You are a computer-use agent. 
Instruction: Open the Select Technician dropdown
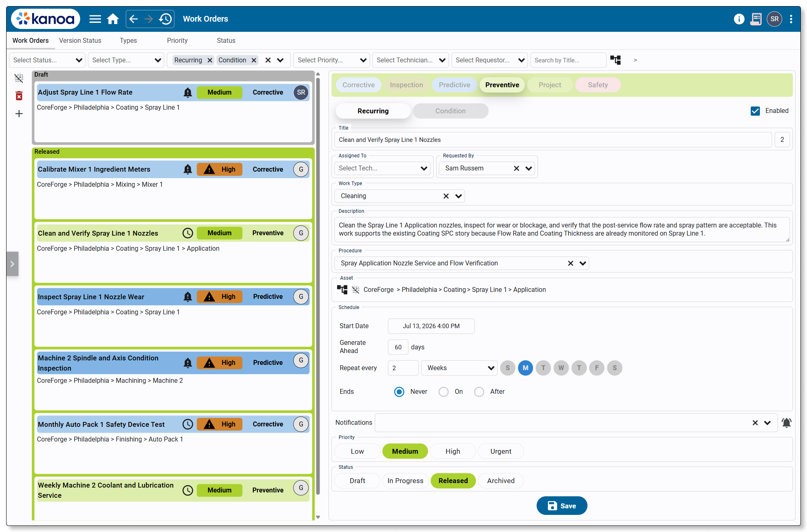pos(410,60)
